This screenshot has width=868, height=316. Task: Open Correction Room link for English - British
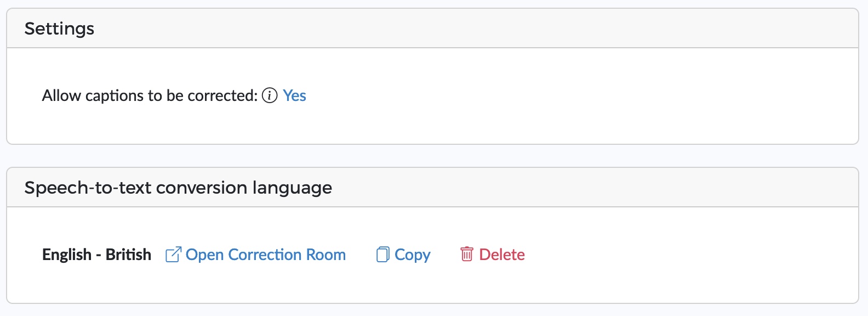pyautogui.click(x=255, y=255)
